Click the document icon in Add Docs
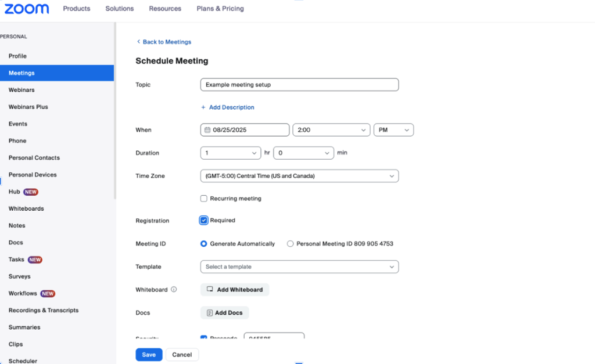 (210, 313)
